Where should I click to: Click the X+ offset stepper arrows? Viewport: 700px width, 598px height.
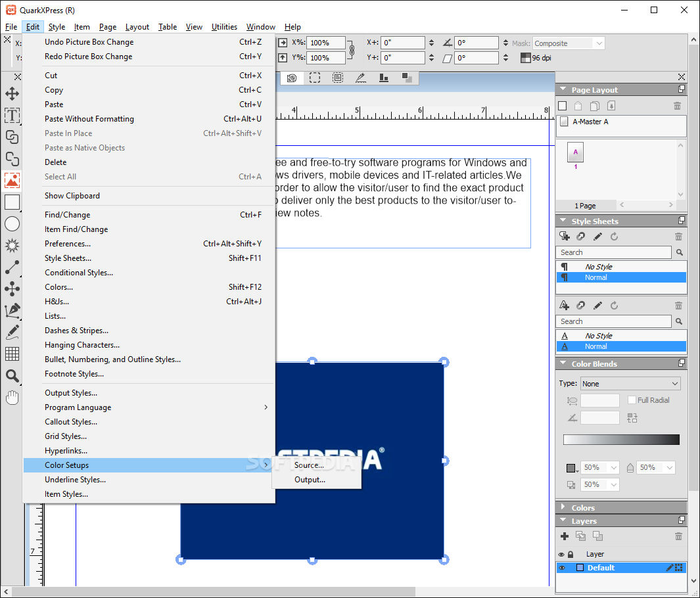(x=431, y=43)
